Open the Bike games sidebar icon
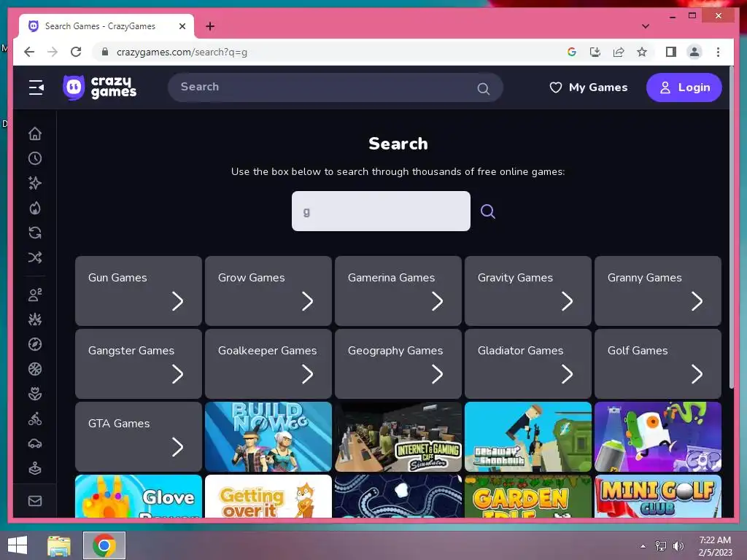Image resolution: width=747 pixels, height=560 pixels. click(35, 419)
